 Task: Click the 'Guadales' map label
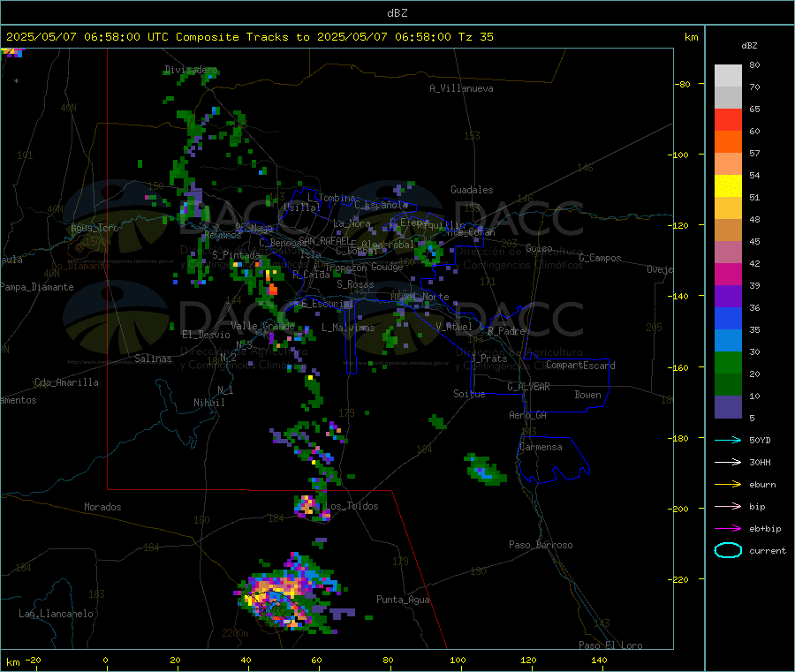tap(472, 190)
